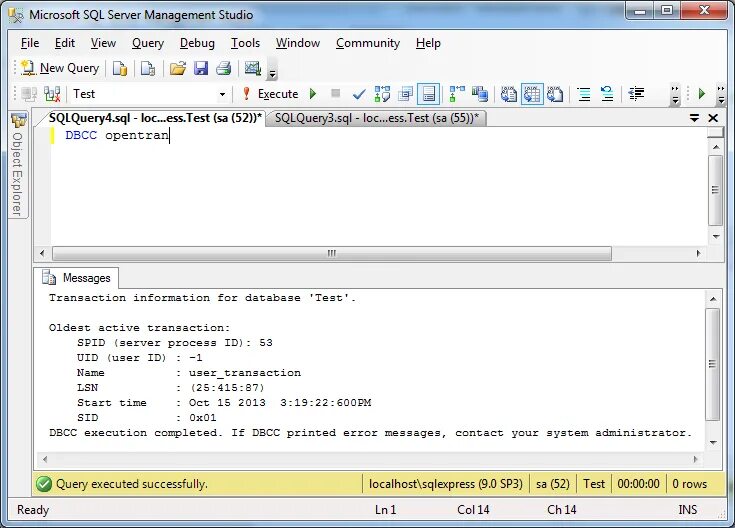
Task: Click the Execute button
Action: [271, 94]
